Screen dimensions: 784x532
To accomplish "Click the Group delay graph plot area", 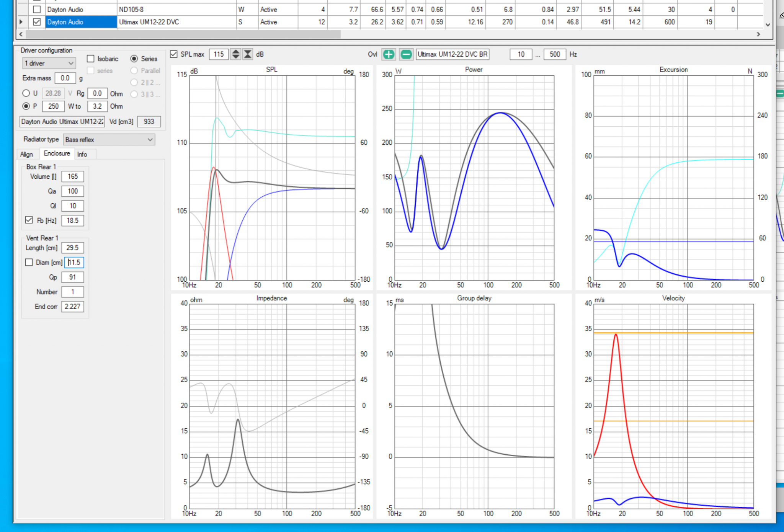I will [x=474, y=406].
